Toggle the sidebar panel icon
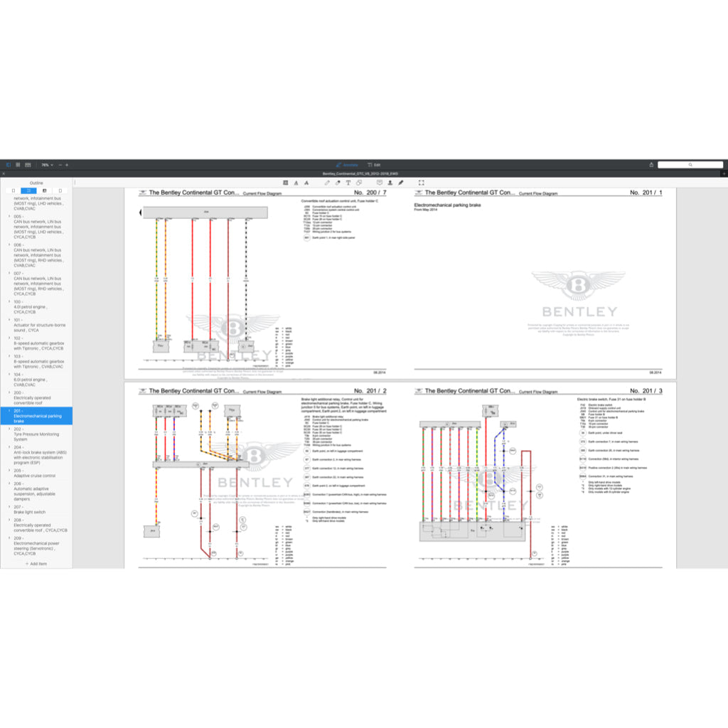Screen dimensions: 728x728 [9, 165]
